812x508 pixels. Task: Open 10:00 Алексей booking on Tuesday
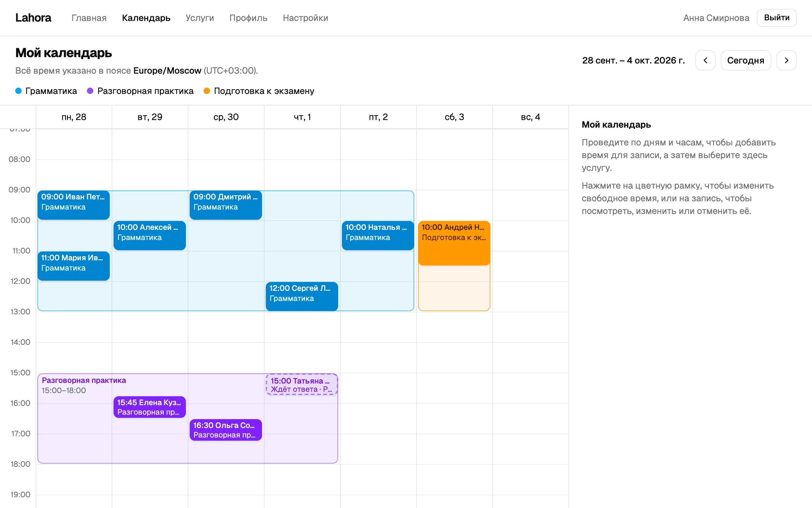[150, 235]
